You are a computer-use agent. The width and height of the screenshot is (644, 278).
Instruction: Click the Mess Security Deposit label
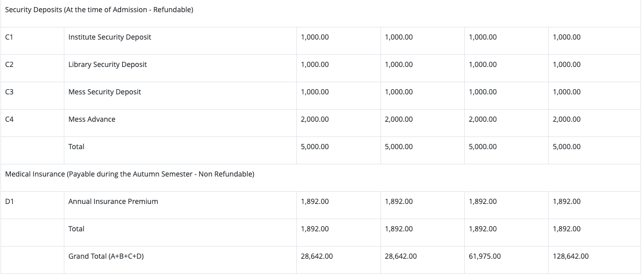pos(104,92)
